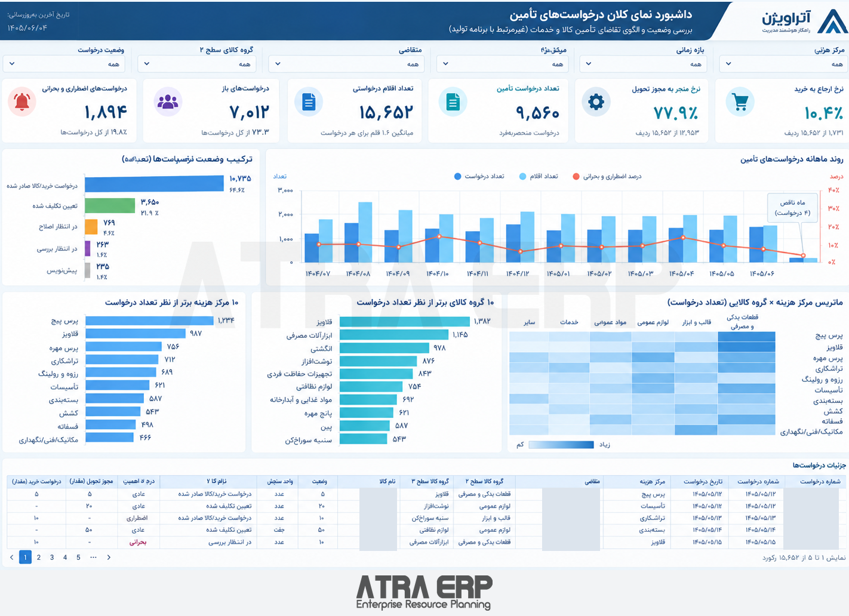The height and width of the screenshot is (616, 849).
Task: Click the orange در انتظار اصلاح status bar
Action: 91,227
